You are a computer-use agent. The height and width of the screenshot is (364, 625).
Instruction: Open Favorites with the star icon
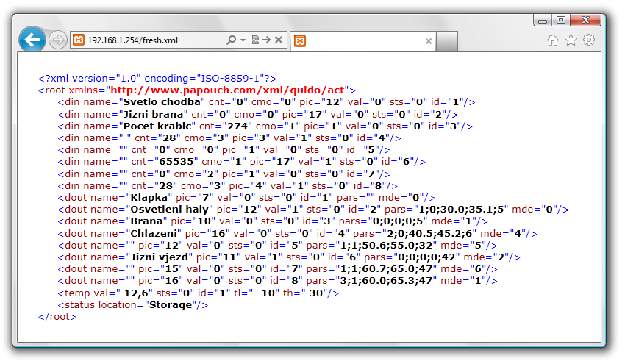[571, 40]
